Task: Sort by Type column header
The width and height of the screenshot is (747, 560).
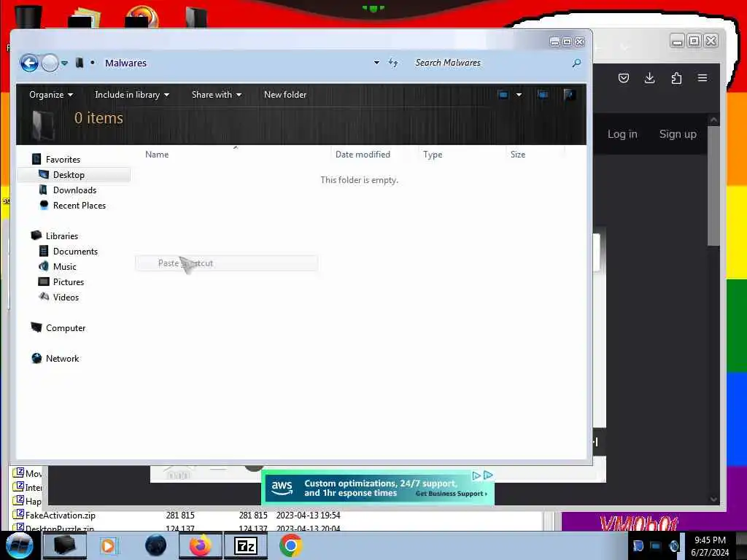Action: point(433,155)
